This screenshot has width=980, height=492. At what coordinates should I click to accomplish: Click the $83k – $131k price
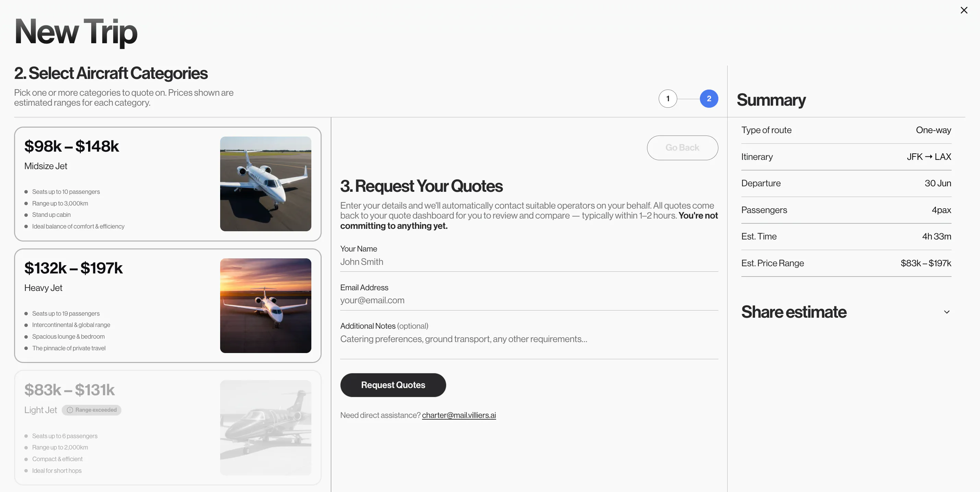coord(70,390)
